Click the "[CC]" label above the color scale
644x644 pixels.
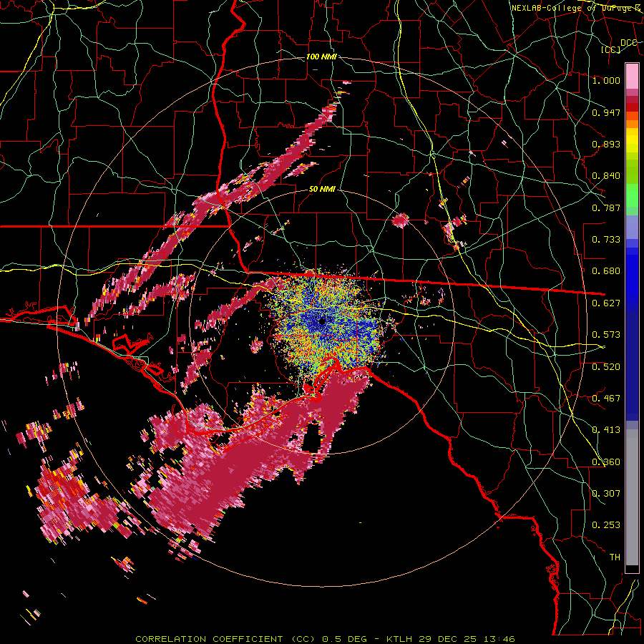pos(611,49)
